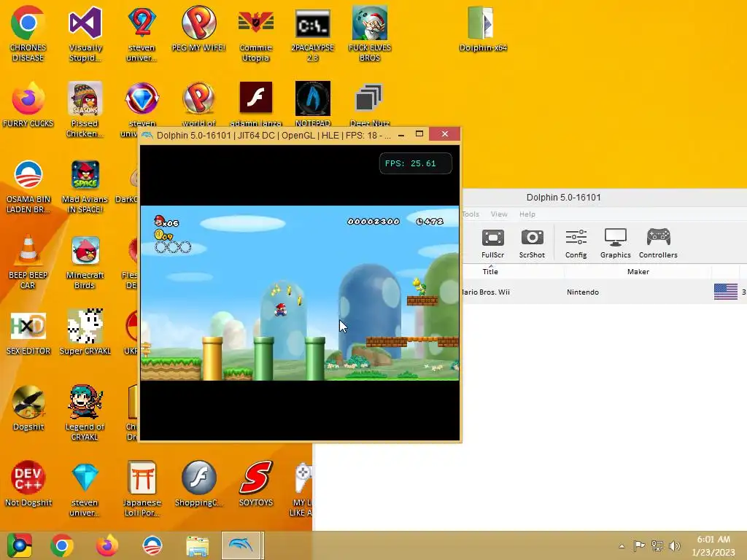Select the Visual Studio desktop shortcut
This screenshot has width=747, height=560.
(85, 34)
